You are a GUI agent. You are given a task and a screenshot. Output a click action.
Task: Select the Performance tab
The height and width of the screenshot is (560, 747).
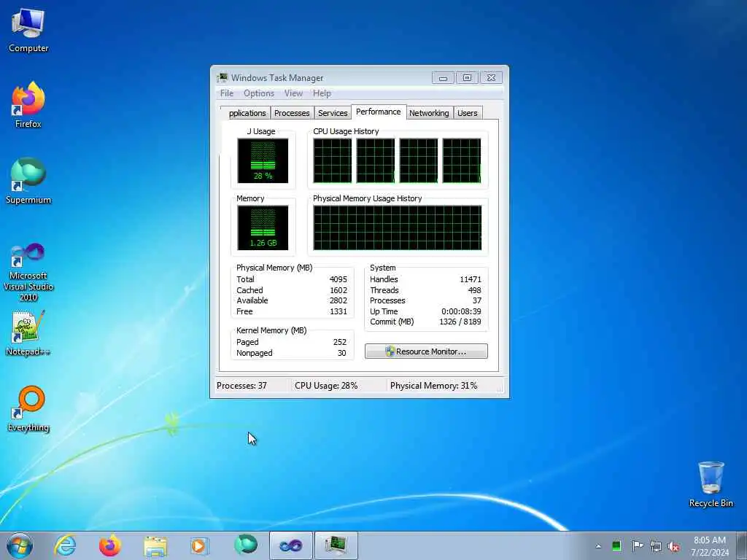click(379, 112)
